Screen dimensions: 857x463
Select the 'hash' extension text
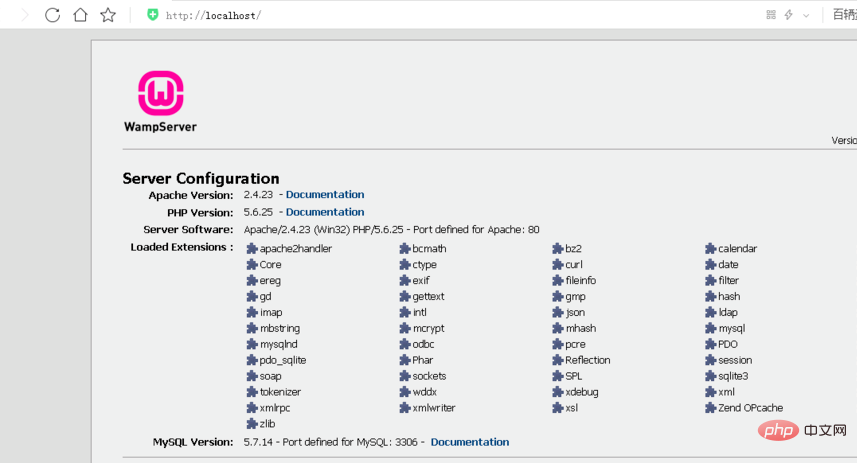(x=729, y=296)
